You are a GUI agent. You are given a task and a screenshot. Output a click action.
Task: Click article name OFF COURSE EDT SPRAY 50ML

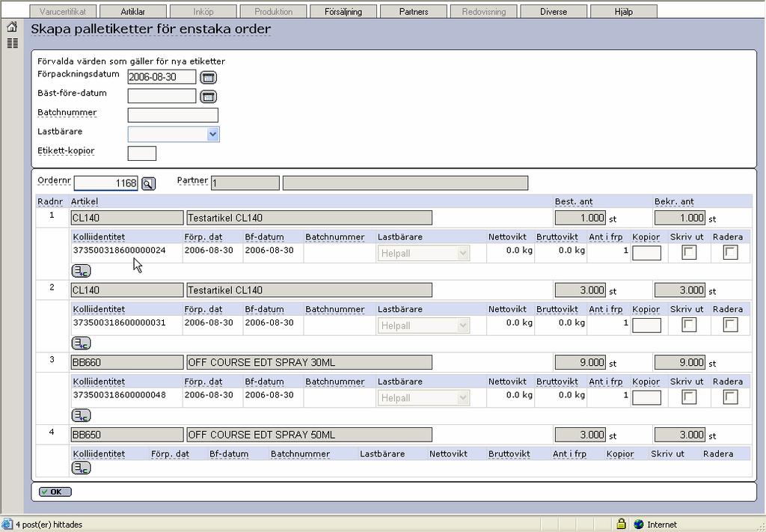pos(309,435)
